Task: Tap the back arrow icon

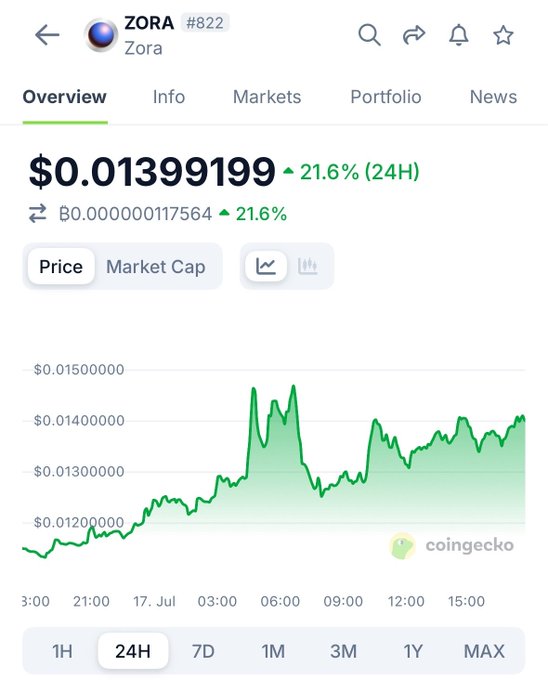Action: [x=47, y=35]
